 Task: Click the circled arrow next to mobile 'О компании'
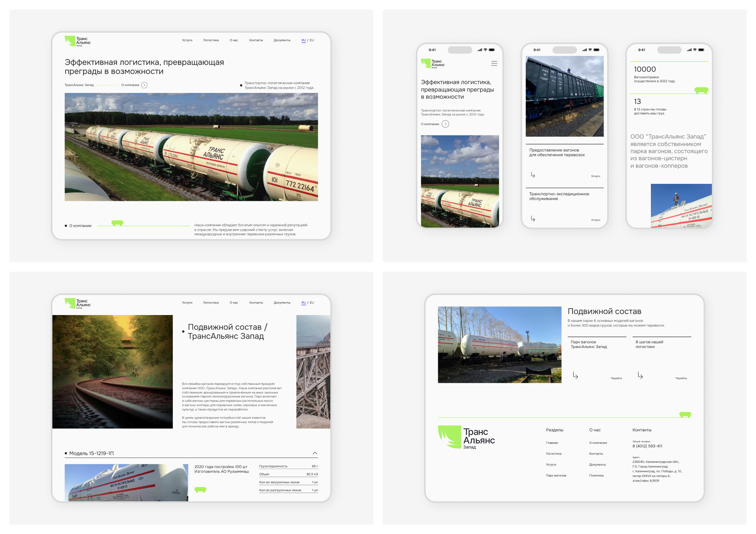point(445,124)
